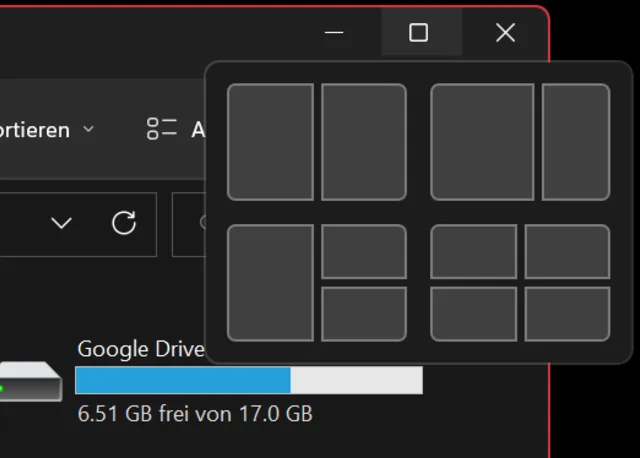The image size is (640, 458).
Task: Expand the address bar history chevron
Action: point(62,223)
